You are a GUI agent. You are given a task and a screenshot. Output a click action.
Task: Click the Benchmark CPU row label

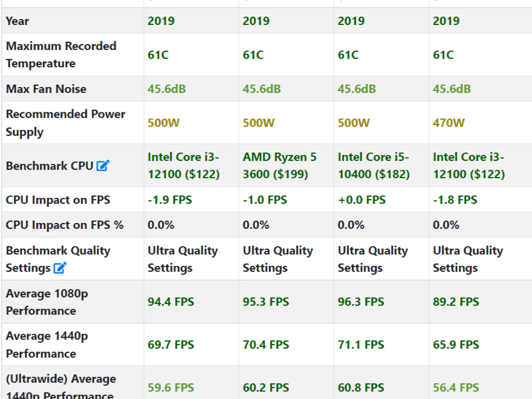click(49, 166)
